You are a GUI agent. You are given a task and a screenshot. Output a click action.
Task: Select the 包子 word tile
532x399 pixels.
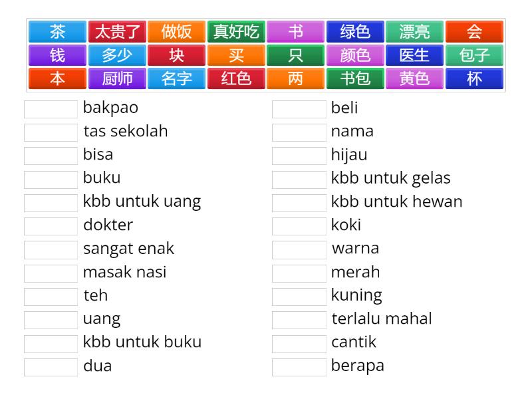click(x=474, y=55)
